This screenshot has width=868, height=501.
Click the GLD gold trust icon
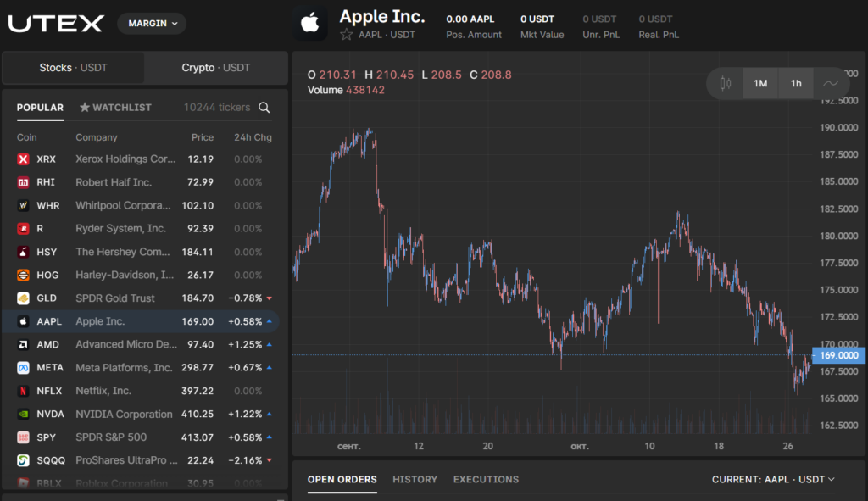[x=23, y=298]
